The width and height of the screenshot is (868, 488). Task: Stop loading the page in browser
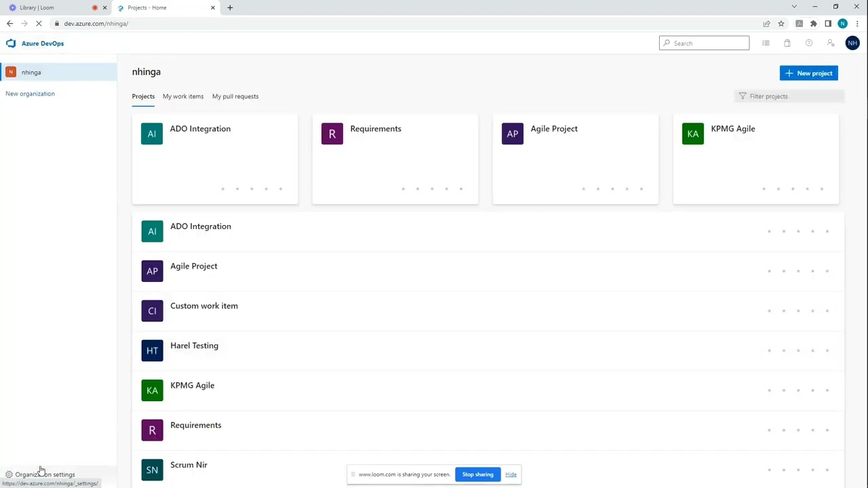click(x=39, y=24)
